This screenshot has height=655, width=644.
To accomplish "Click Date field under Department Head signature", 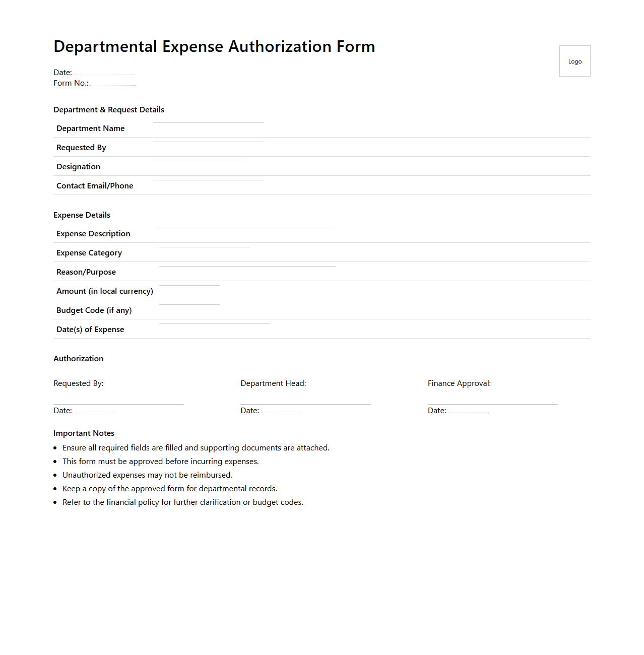I will click(x=281, y=410).
